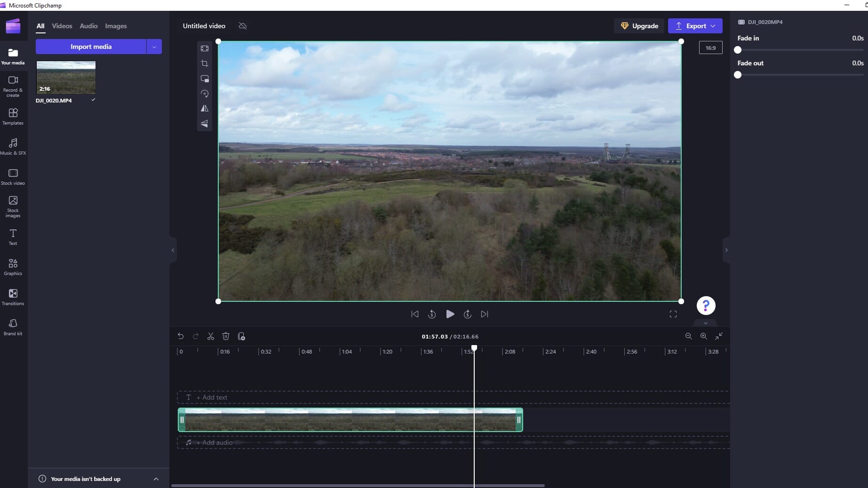This screenshot has width=868, height=488.
Task: Split the clip with the scissors tool
Action: (210, 336)
